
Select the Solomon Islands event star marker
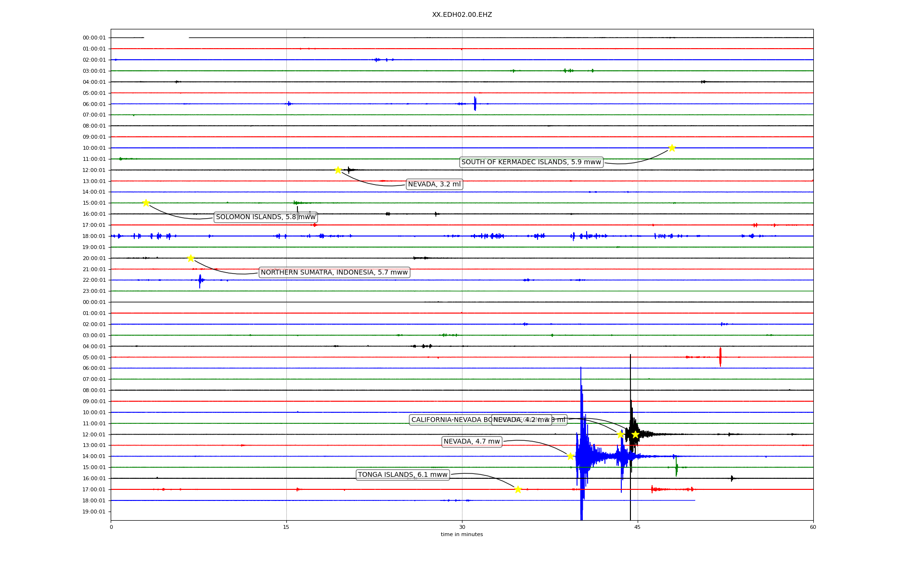click(x=146, y=203)
